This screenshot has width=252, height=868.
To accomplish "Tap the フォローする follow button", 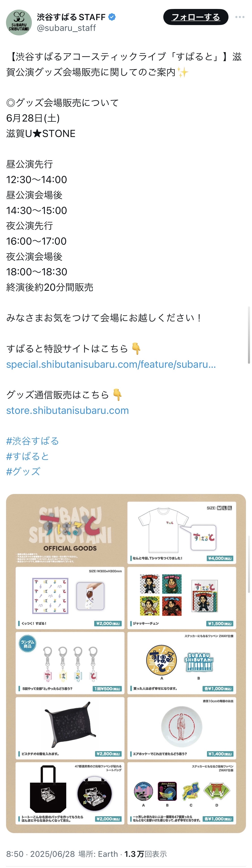I will pyautogui.click(x=196, y=17).
